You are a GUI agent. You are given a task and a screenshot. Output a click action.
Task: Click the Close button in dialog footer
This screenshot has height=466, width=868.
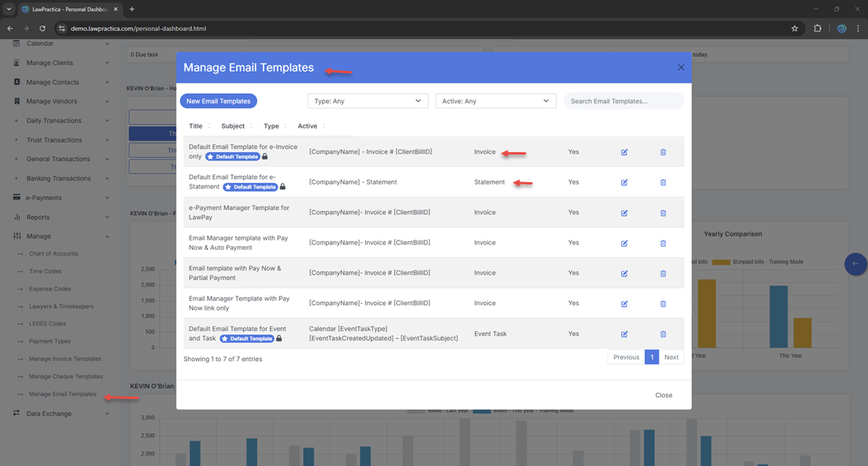664,395
